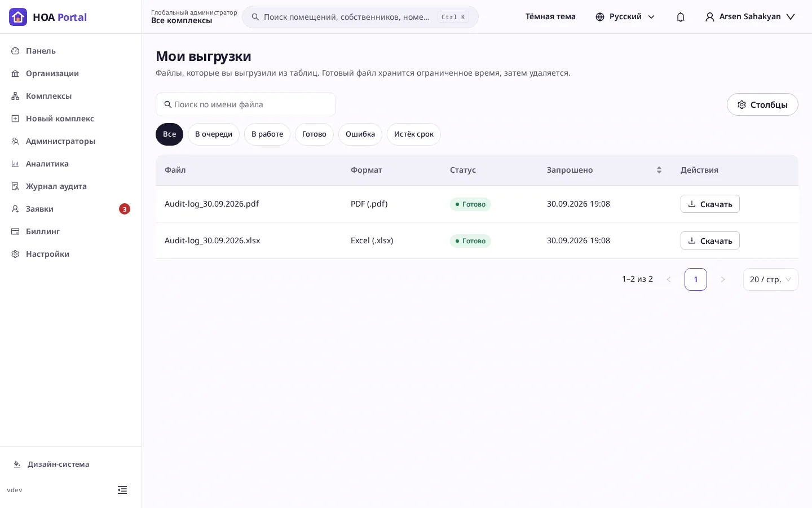This screenshot has width=812, height=508.
Task: Click the Все комплексы scope label
Action: 182,21
